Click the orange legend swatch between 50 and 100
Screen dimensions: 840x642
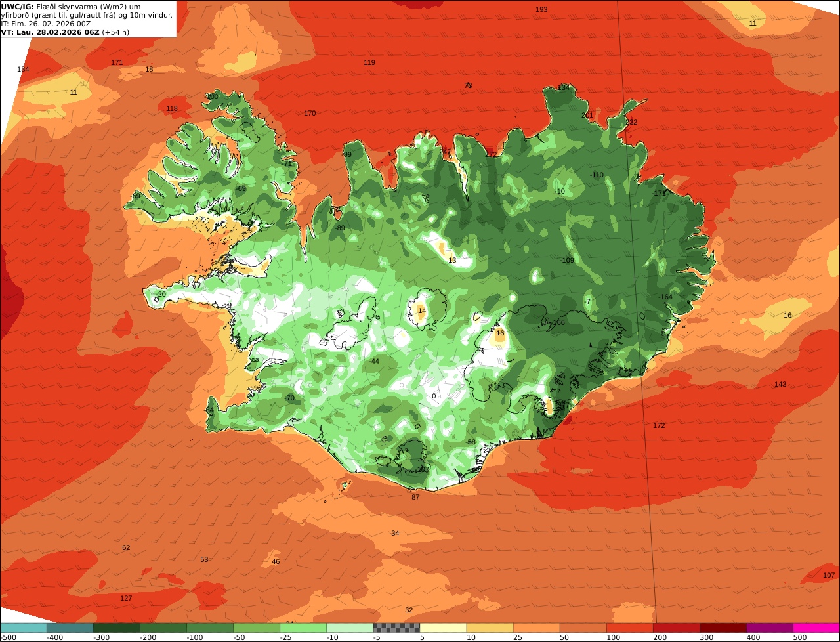pyautogui.click(x=583, y=628)
